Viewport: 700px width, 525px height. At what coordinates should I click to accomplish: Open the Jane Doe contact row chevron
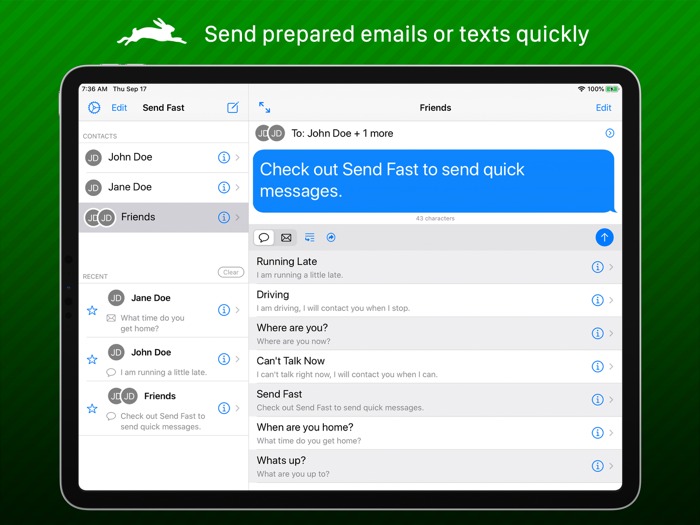(x=238, y=187)
